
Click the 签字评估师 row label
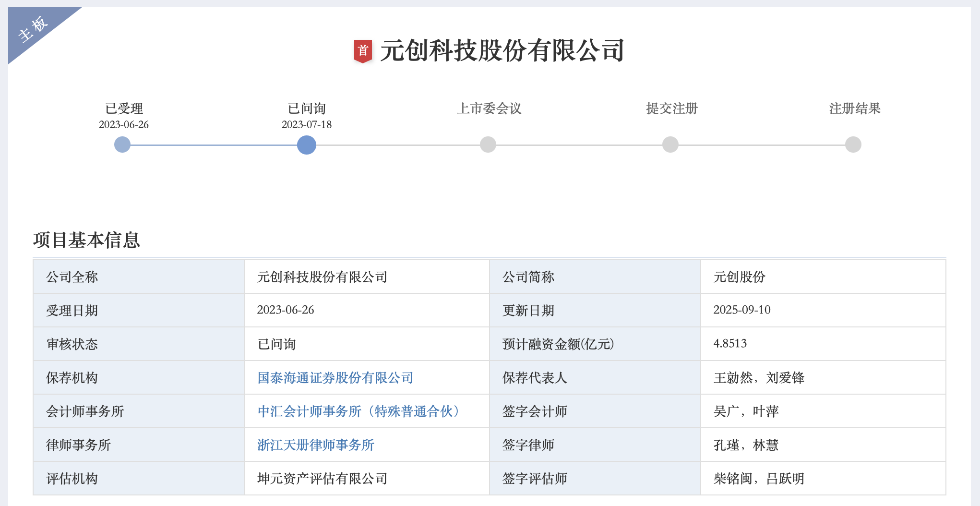(535, 479)
